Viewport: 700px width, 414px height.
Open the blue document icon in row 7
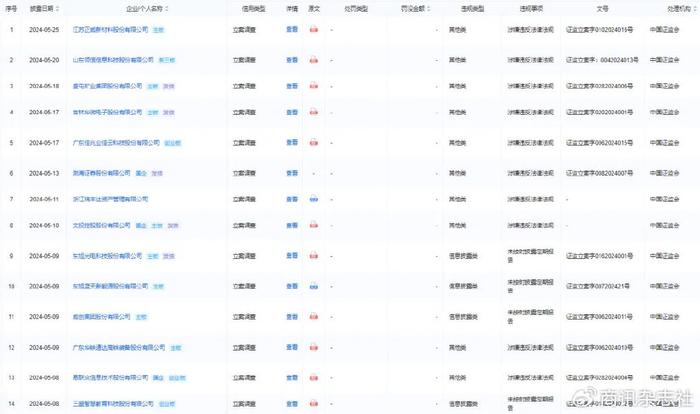pyautogui.click(x=314, y=199)
